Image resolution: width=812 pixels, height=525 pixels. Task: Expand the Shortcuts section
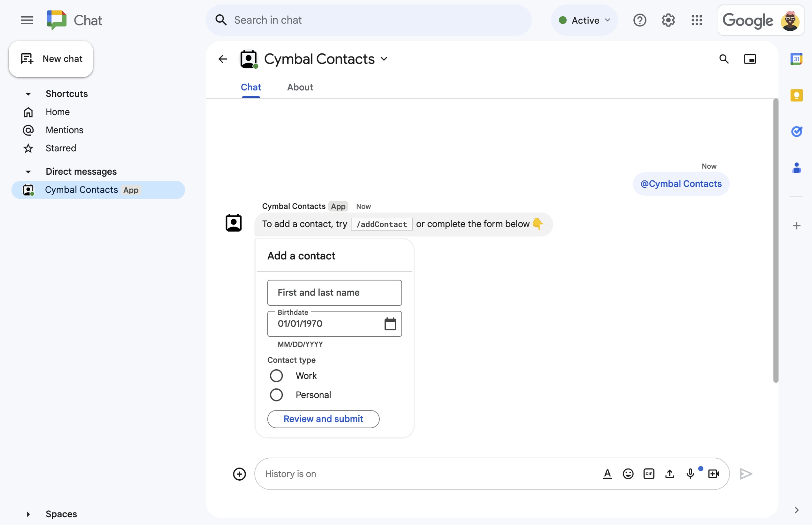tap(28, 93)
